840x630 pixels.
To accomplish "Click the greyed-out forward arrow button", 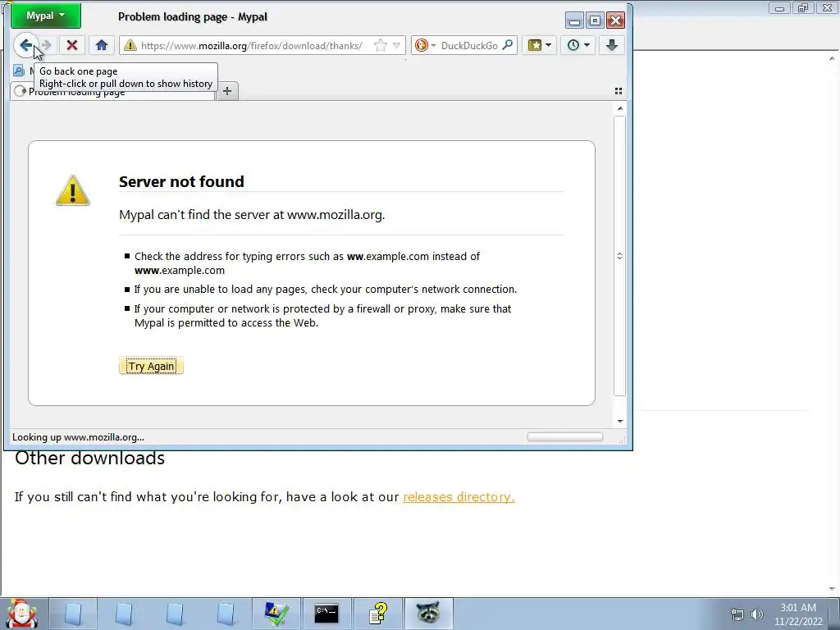I will pos(47,46).
